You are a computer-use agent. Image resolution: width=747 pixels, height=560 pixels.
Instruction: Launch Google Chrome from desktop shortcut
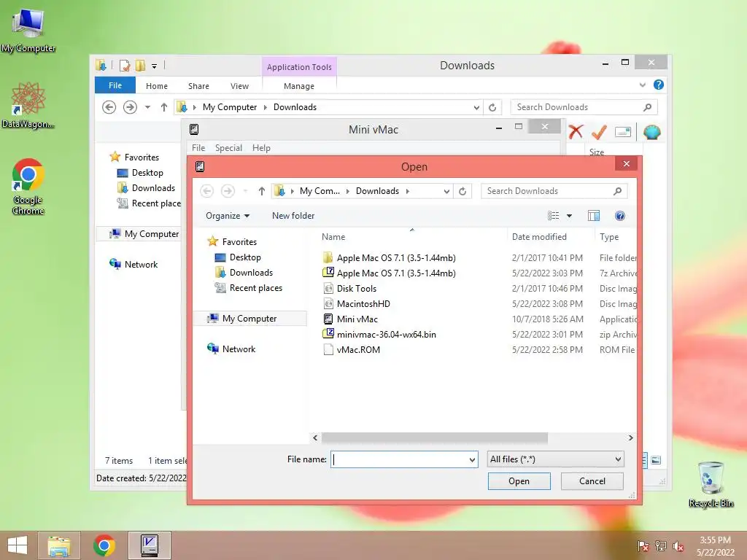28,186
